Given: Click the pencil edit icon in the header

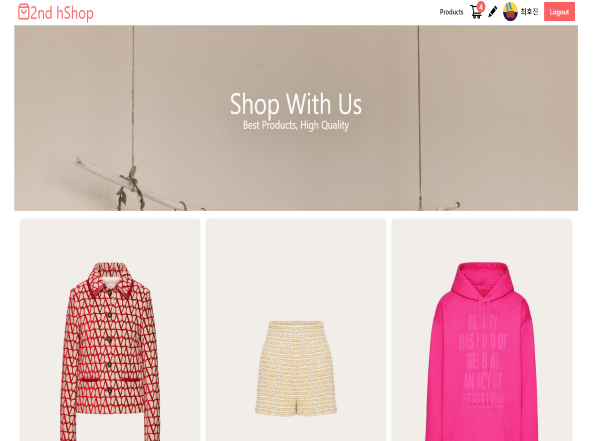Looking at the screenshot, I should pyautogui.click(x=492, y=12).
